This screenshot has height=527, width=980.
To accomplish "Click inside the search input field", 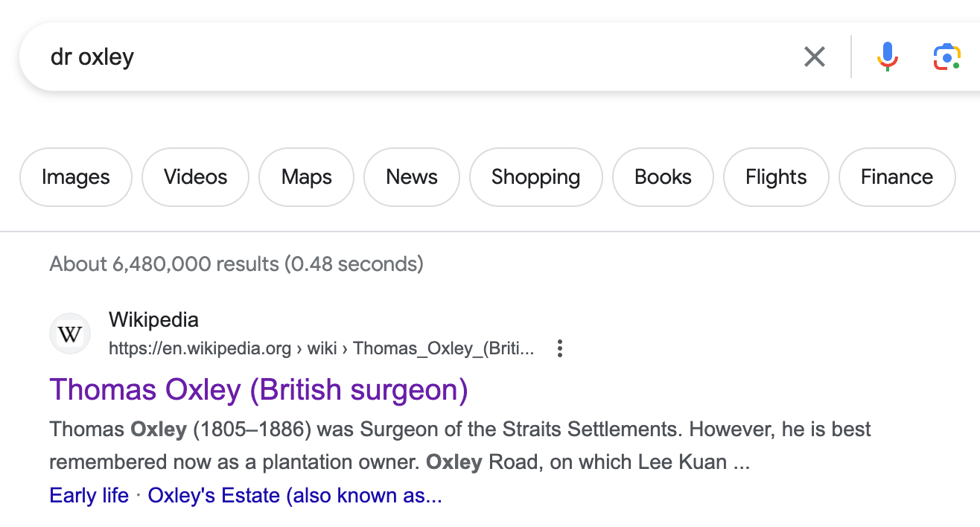I will click(x=298, y=57).
